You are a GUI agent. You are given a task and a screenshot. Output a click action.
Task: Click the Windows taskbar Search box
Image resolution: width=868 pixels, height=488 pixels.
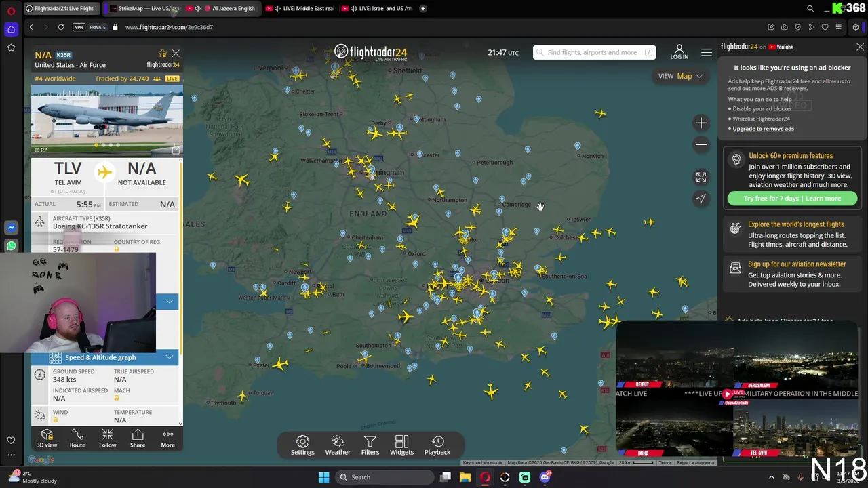(383, 477)
